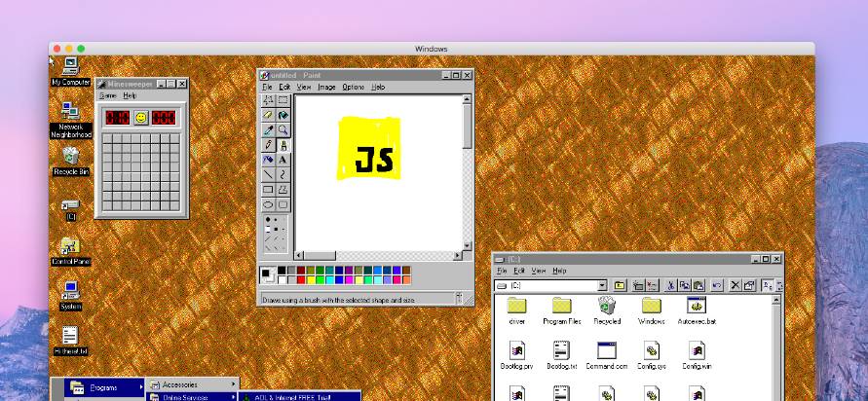Open Paint's Help menu
The width and height of the screenshot is (868, 401).
[378, 88]
